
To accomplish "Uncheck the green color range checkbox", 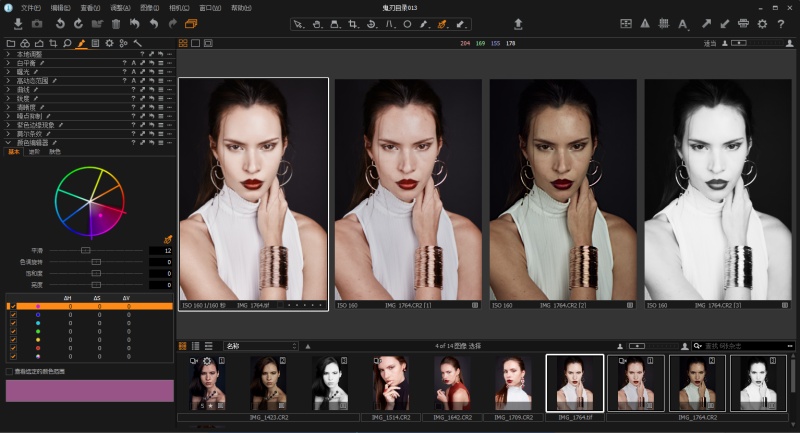I will 13,332.
